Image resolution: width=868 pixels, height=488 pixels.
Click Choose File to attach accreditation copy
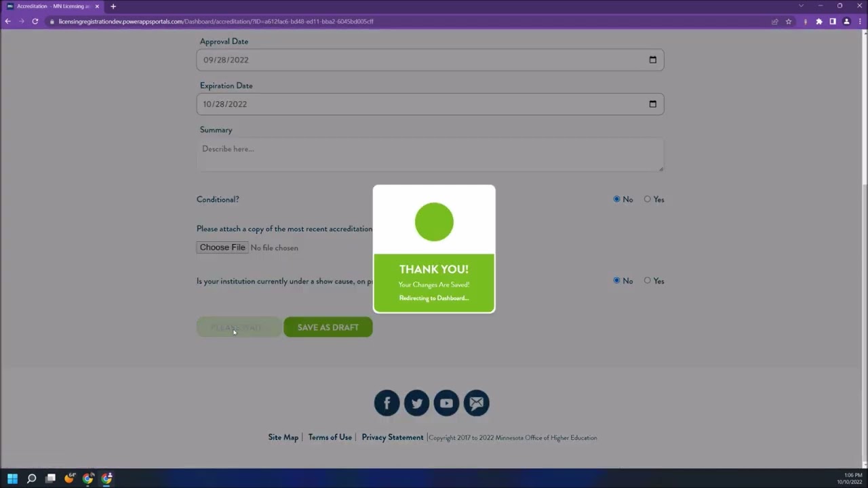click(222, 247)
